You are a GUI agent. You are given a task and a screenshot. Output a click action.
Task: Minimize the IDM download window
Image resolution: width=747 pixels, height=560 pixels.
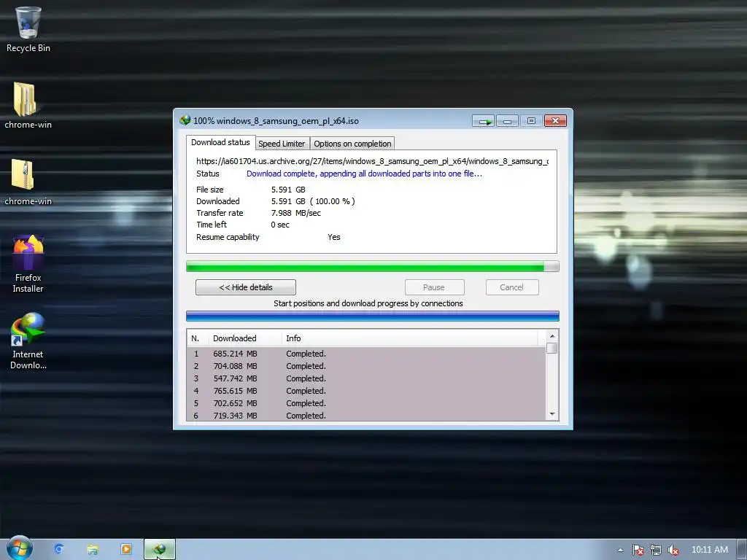pos(508,121)
